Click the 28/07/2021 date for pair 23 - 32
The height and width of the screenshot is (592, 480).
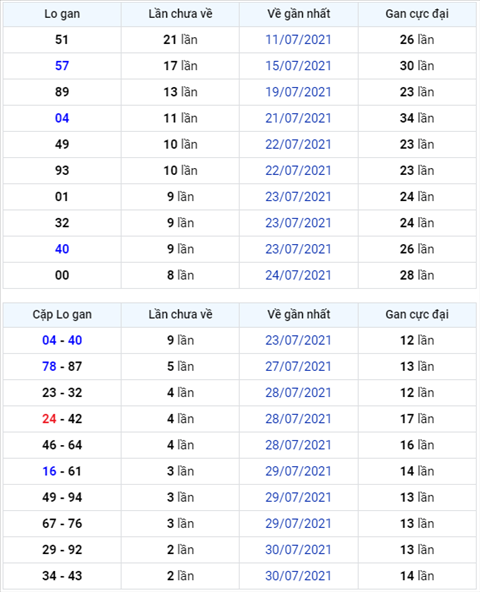(298, 393)
